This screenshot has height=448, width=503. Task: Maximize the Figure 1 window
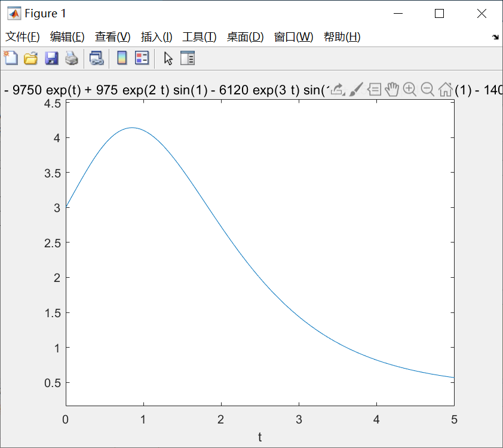(x=439, y=14)
